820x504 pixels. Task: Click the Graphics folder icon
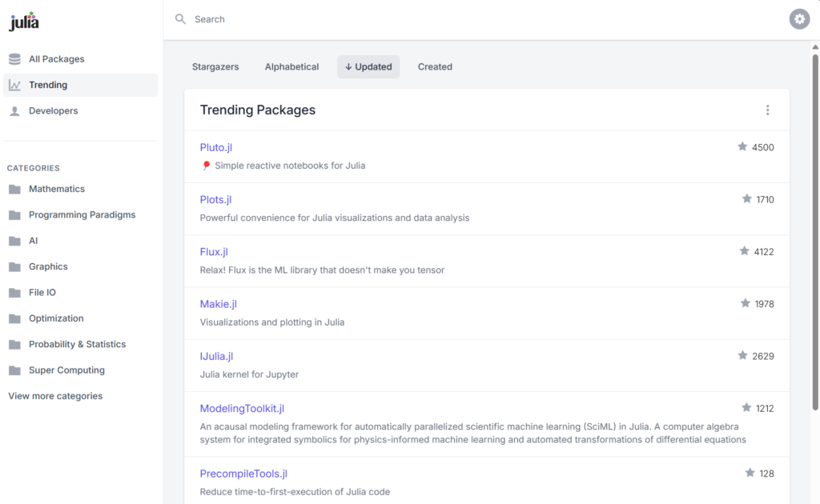[x=14, y=267]
